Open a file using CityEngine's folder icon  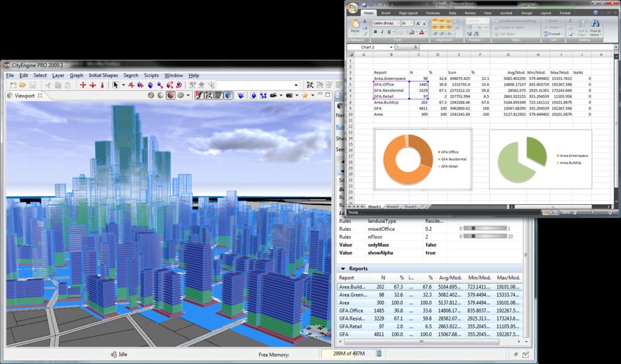pyautogui.click(x=23, y=85)
